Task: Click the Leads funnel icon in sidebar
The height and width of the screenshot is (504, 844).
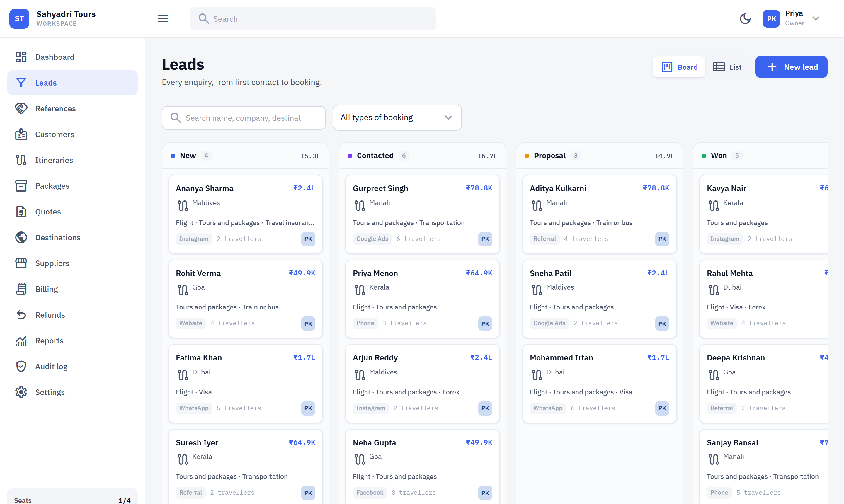Action: (21, 83)
